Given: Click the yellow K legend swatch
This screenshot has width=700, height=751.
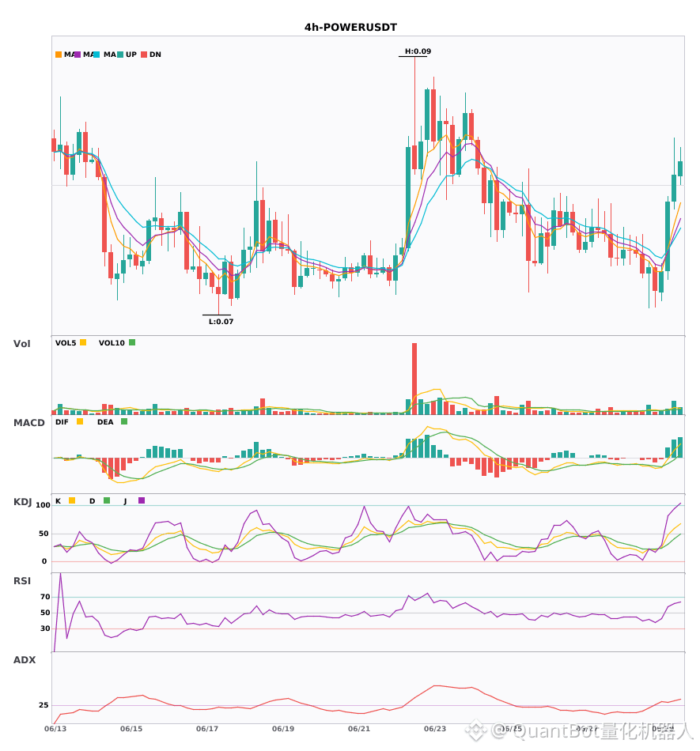Looking at the screenshot, I should (72, 500).
